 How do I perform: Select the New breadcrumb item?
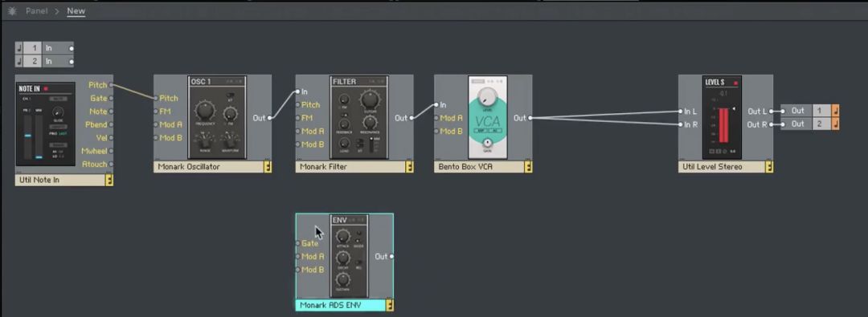pos(76,10)
